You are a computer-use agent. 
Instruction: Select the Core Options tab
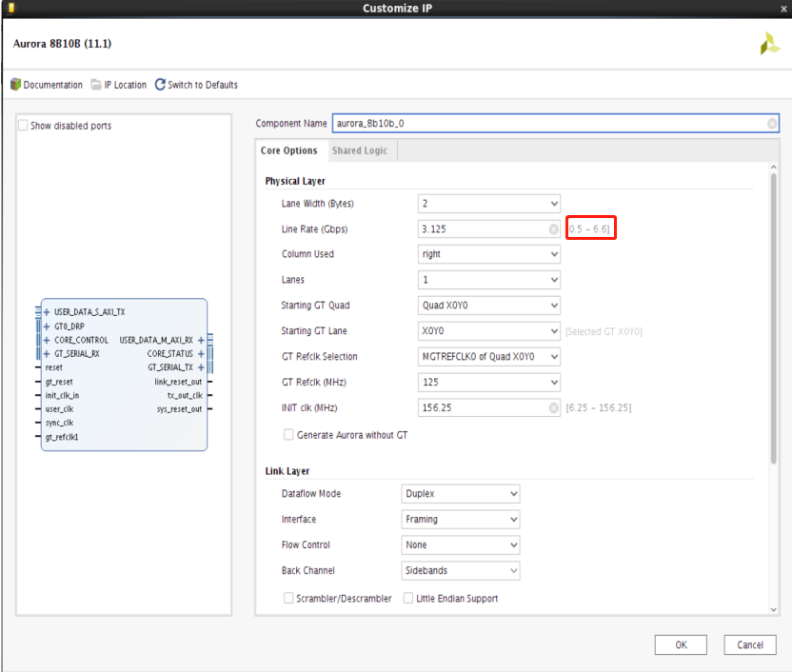(289, 150)
